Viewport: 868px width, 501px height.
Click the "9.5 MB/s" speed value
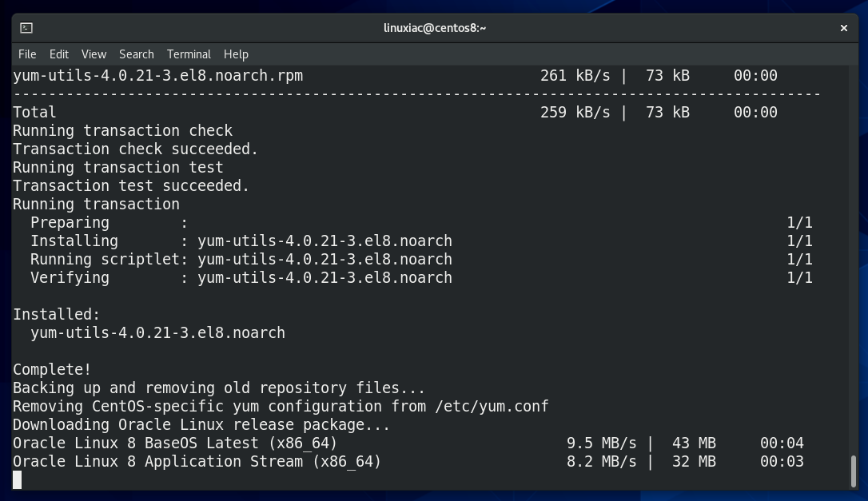click(602, 443)
